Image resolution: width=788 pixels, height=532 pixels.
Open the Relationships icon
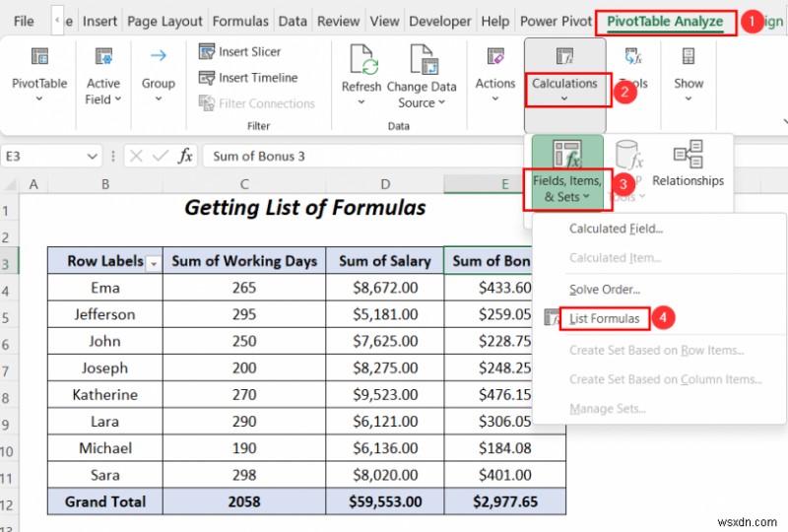[x=688, y=154]
